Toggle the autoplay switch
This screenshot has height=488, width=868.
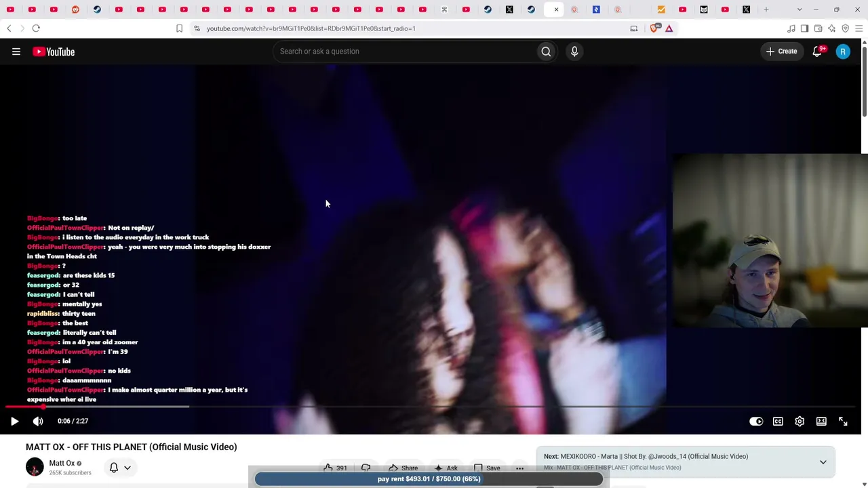[756, 422]
